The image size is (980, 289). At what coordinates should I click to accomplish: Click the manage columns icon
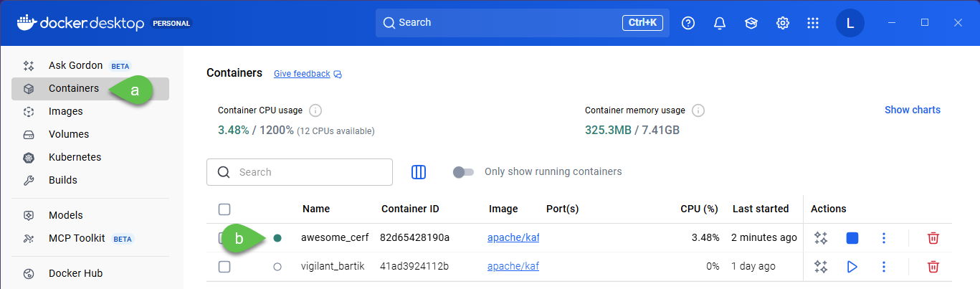click(419, 172)
